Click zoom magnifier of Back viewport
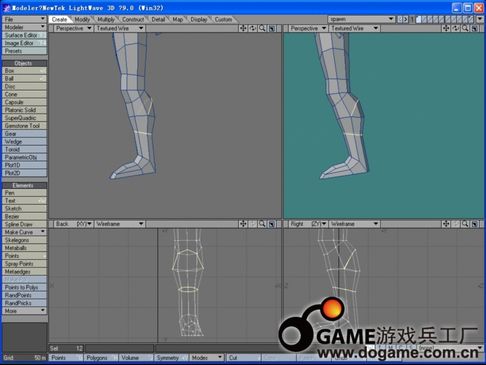Viewport: 486px width, 365px height. click(x=262, y=224)
